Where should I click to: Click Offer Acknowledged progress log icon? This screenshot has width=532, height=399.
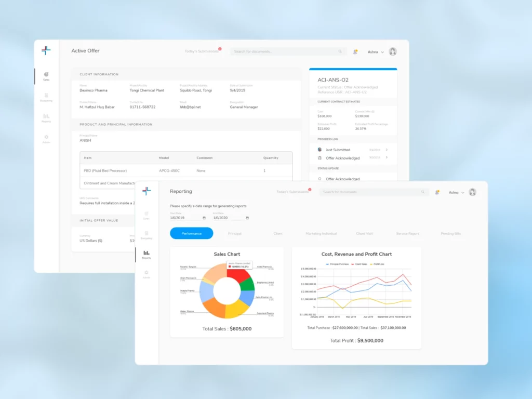[320, 158]
